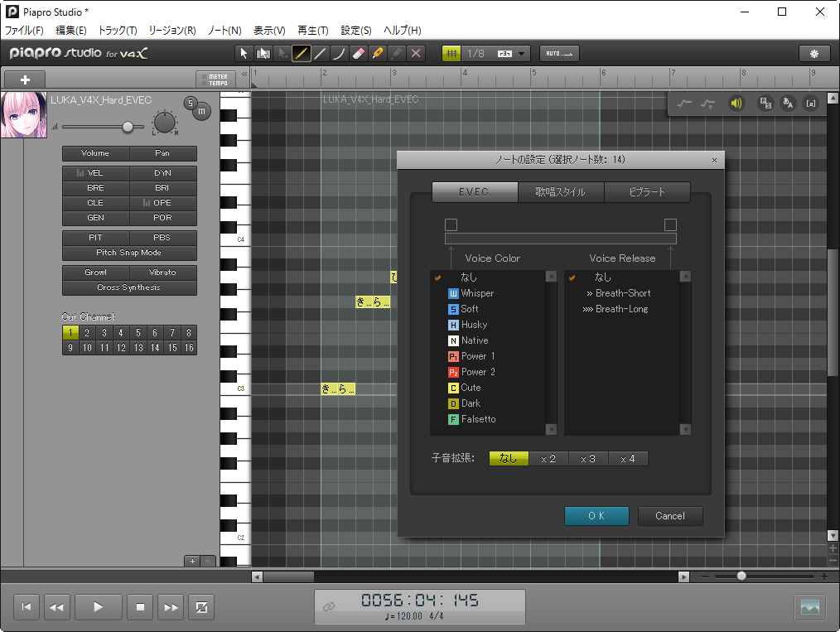Select the Pan parameter button

click(x=163, y=153)
